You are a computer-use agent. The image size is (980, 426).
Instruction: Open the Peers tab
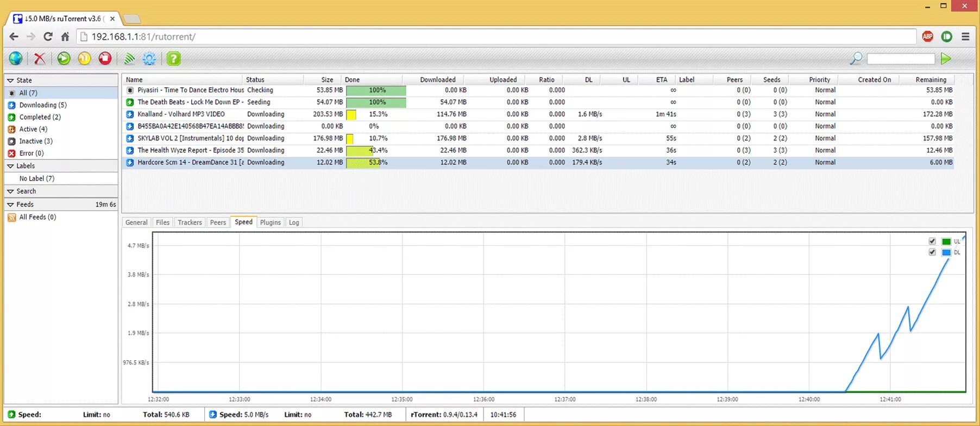pyautogui.click(x=218, y=222)
